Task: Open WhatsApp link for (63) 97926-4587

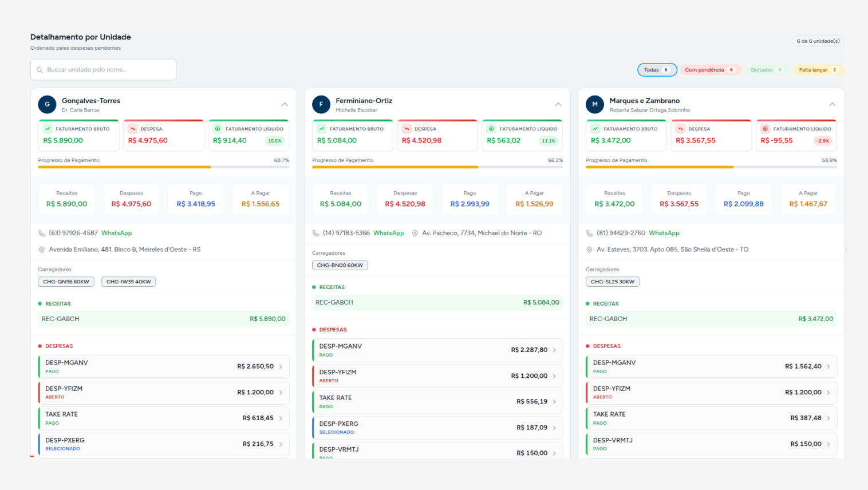Action: (x=117, y=233)
